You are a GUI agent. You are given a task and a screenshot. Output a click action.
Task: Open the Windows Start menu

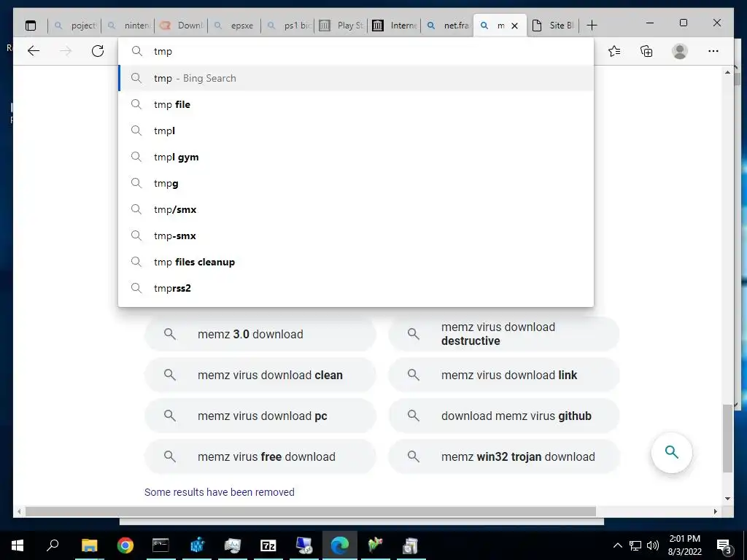click(x=18, y=545)
